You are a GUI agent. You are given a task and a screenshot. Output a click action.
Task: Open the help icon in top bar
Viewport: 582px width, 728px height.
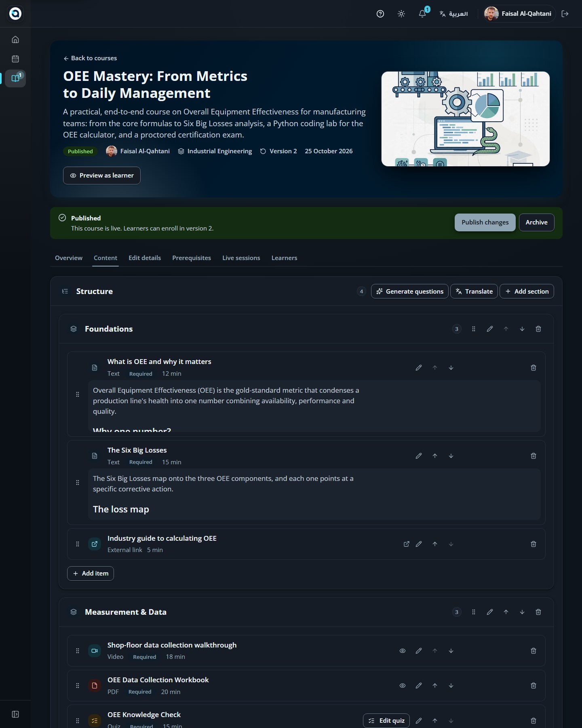(380, 14)
